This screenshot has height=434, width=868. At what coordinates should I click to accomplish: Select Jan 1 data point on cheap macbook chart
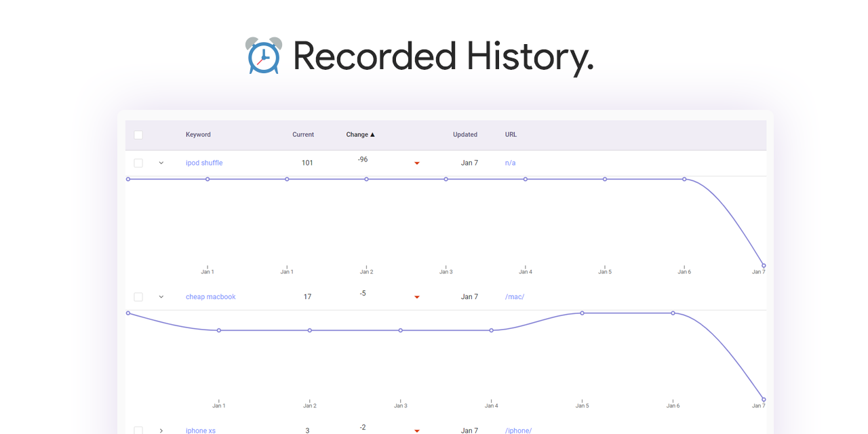(219, 330)
